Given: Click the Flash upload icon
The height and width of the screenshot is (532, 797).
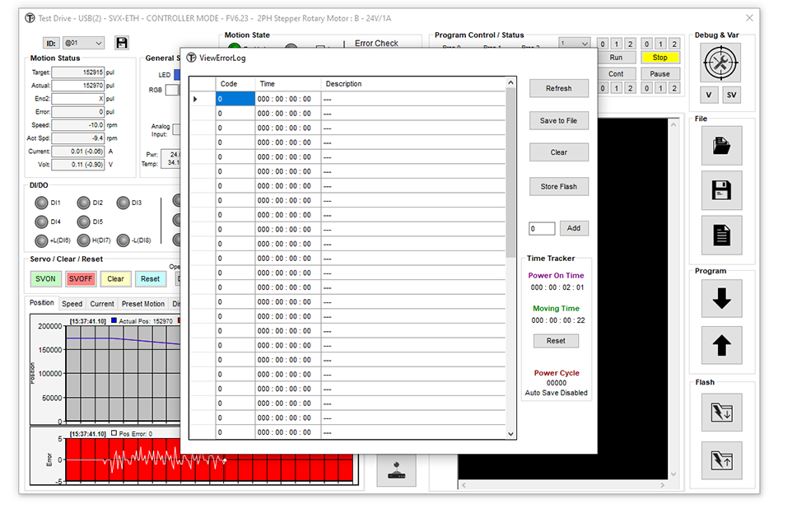Looking at the screenshot, I should [x=721, y=460].
